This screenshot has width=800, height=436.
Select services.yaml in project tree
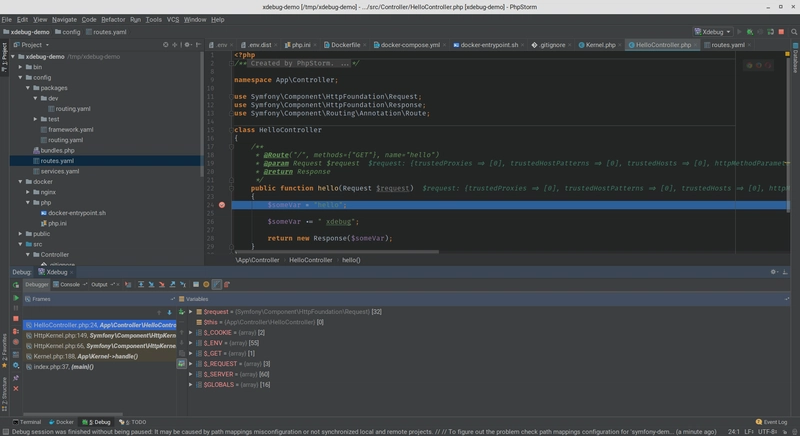60,171
